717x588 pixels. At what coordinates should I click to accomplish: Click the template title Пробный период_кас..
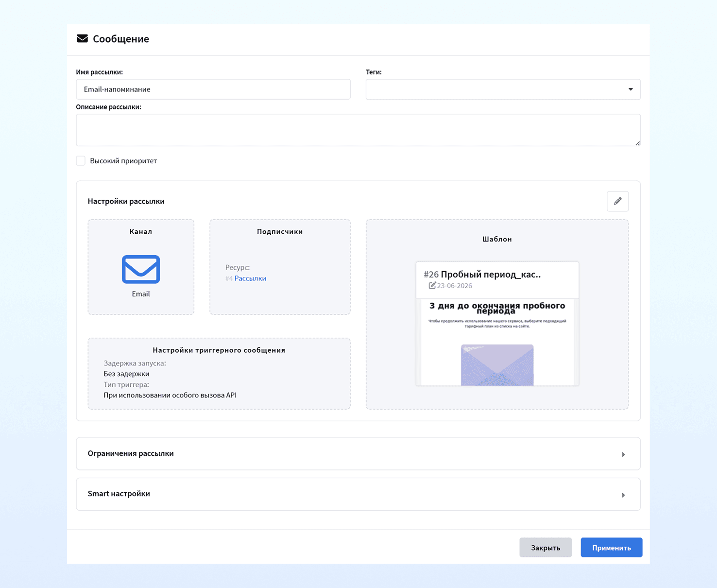pos(491,274)
